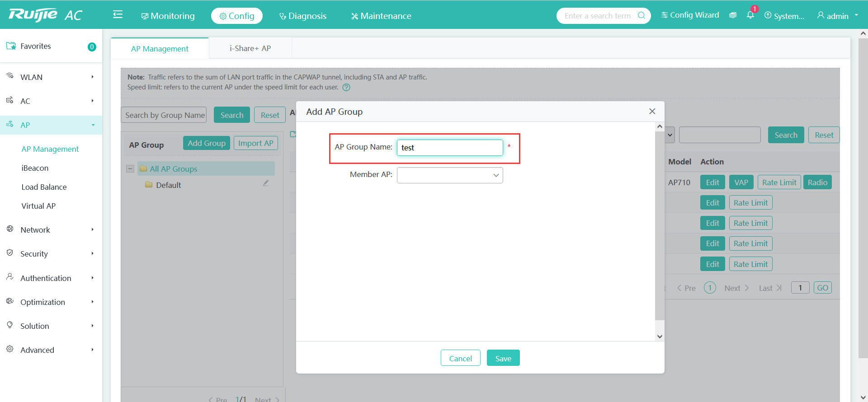
Task: Open the Member AP dropdown
Action: point(450,175)
